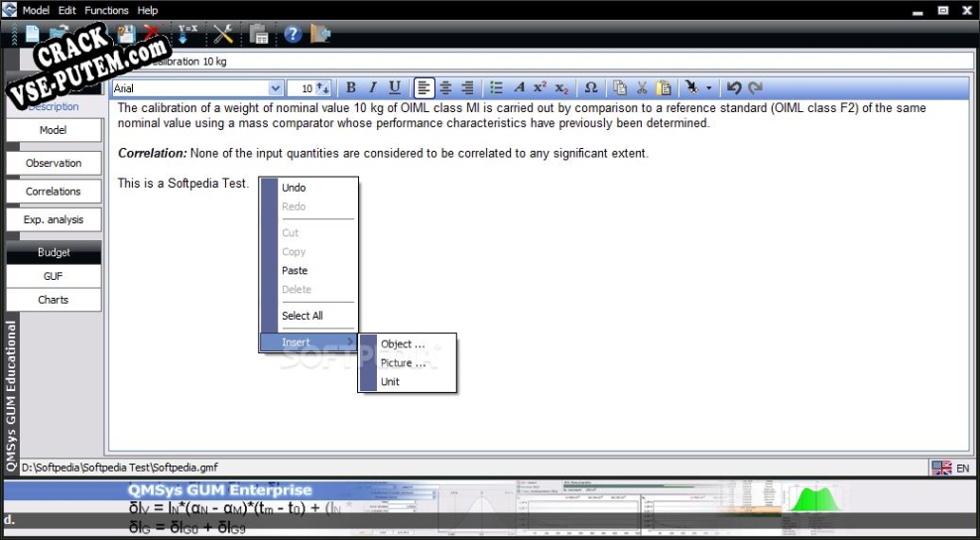Apply subscript formatting
This screenshot has height=540, width=980.
(x=561, y=88)
